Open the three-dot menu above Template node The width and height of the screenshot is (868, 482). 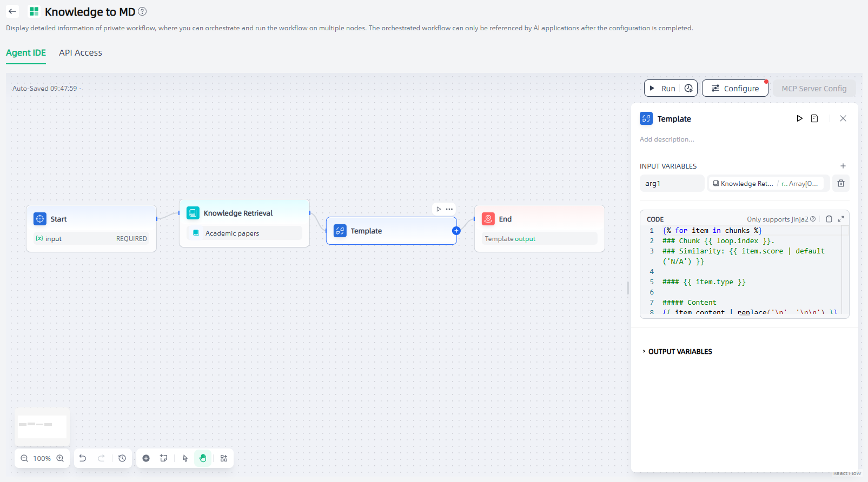[x=449, y=209]
